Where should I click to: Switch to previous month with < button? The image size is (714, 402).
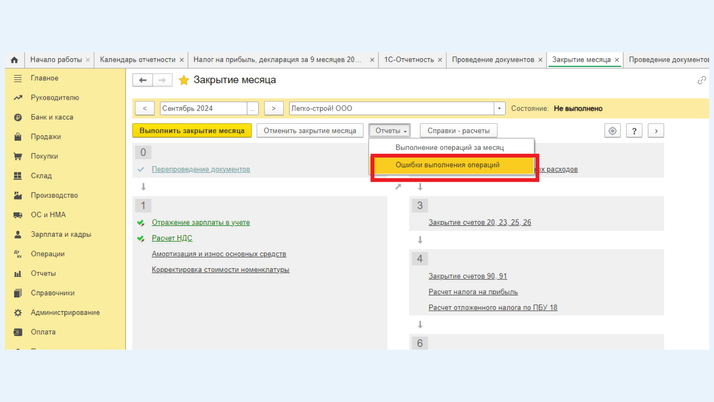(144, 108)
